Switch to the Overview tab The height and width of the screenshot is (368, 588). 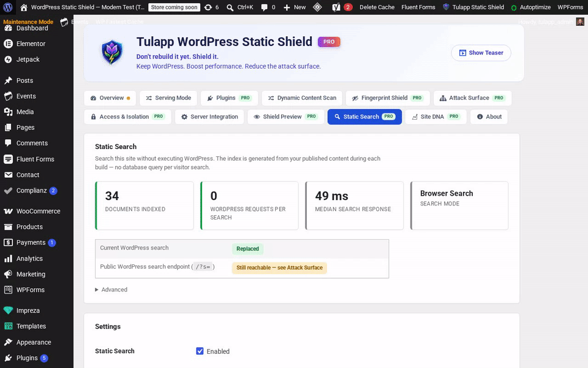110,98
